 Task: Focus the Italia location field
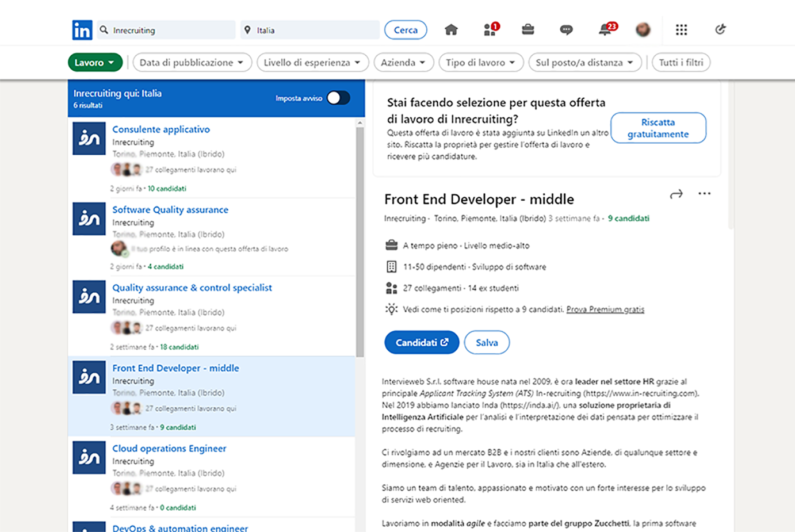[x=311, y=30]
